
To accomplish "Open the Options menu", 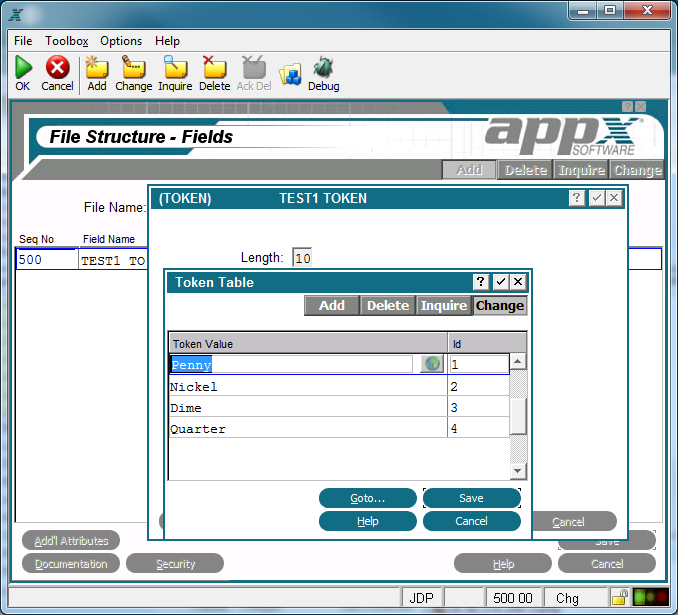I will point(121,41).
